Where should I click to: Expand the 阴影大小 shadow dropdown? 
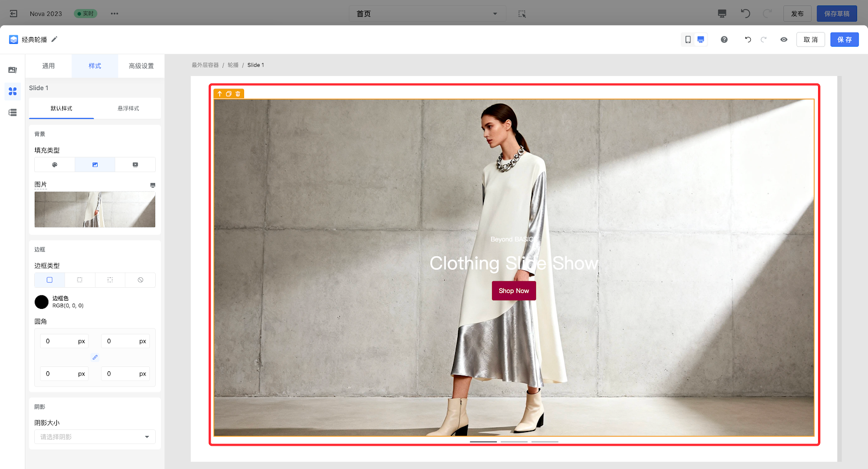(95, 437)
